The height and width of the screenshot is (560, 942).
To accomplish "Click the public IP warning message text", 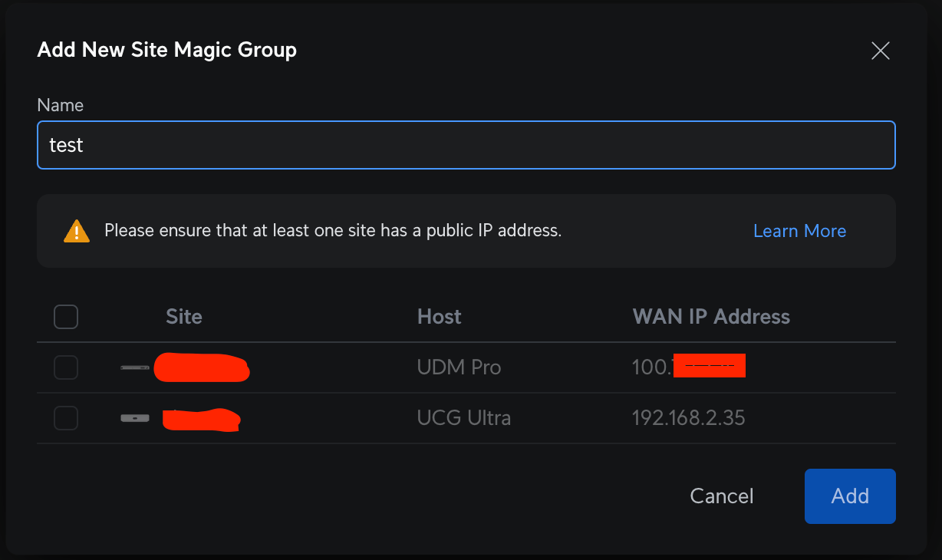I will point(333,230).
